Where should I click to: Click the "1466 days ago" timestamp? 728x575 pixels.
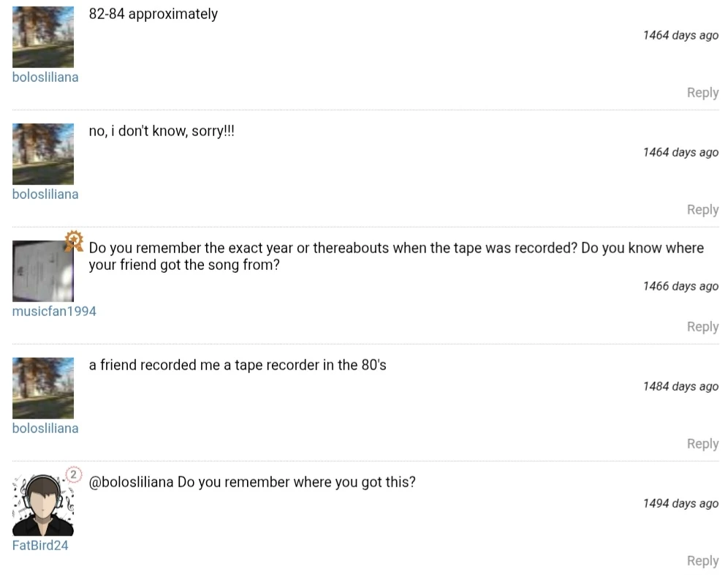pos(680,286)
